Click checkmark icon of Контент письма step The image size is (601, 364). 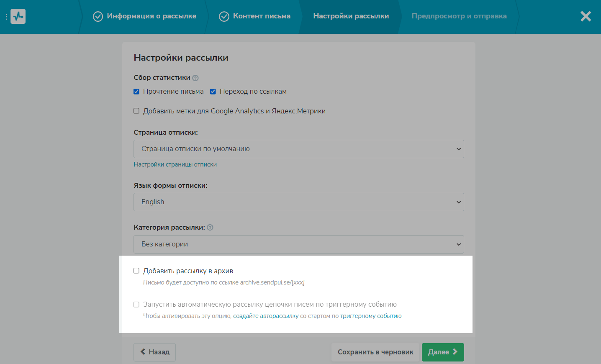tap(224, 16)
